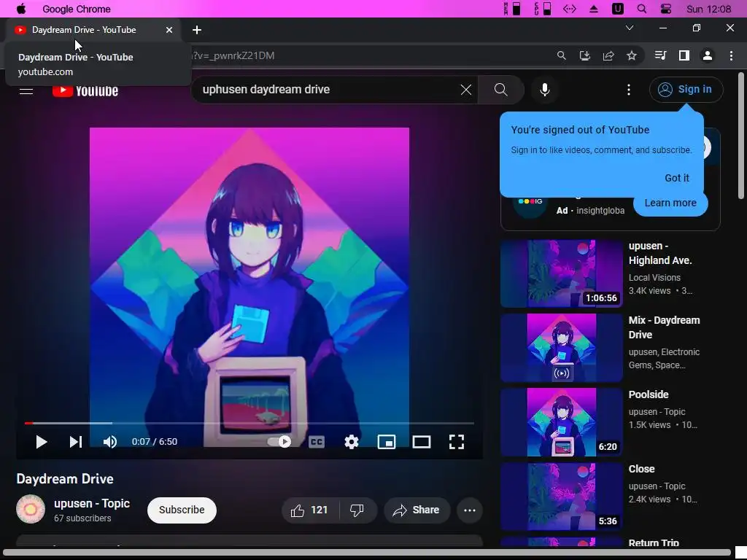Viewport: 747px width, 560px height.
Task: Click the eject icon in menu bar
Action: point(594,9)
